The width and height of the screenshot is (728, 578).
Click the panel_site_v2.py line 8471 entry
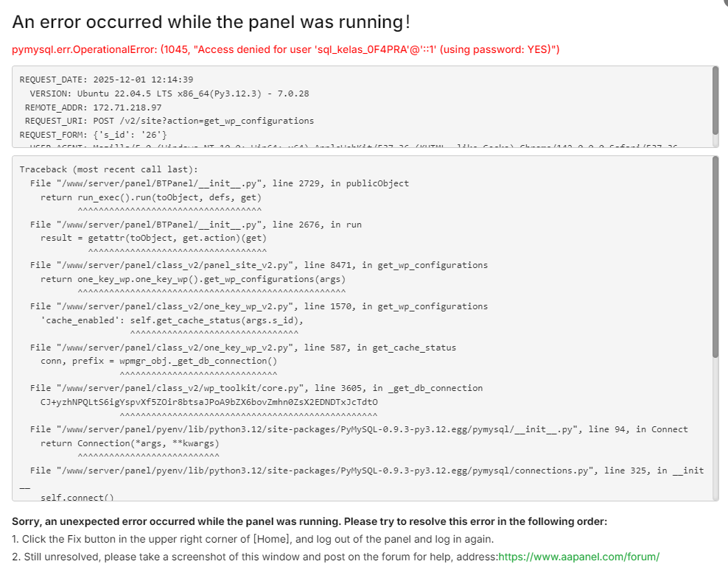259,265
